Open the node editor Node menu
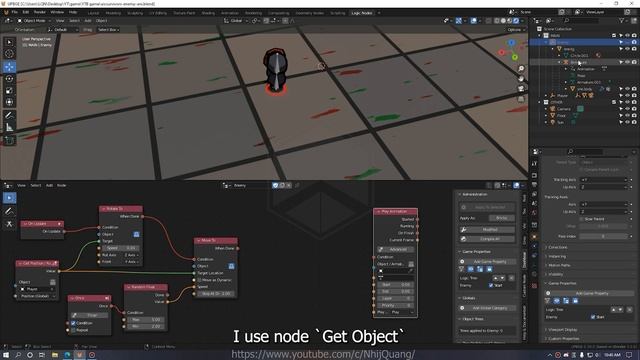 click(61, 185)
